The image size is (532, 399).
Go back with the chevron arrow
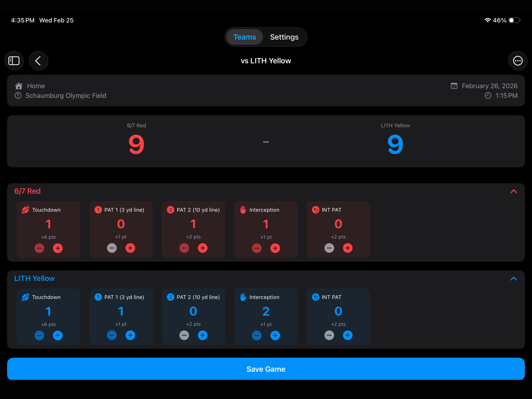pyautogui.click(x=39, y=61)
